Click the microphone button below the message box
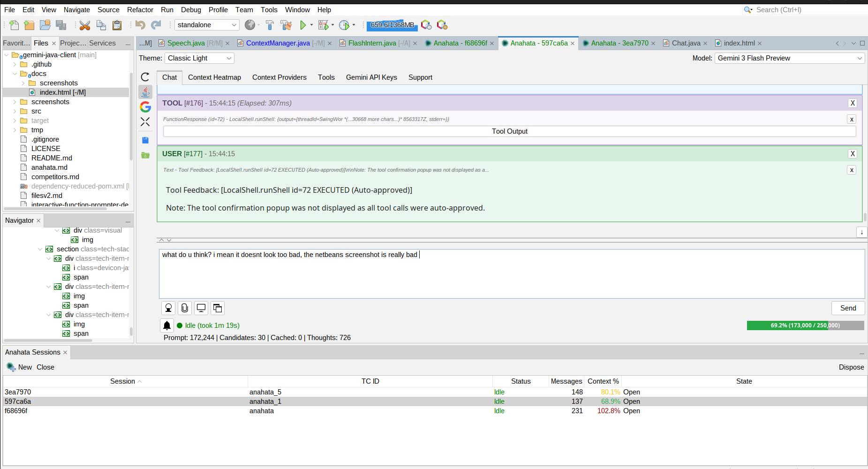 click(168, 308)
